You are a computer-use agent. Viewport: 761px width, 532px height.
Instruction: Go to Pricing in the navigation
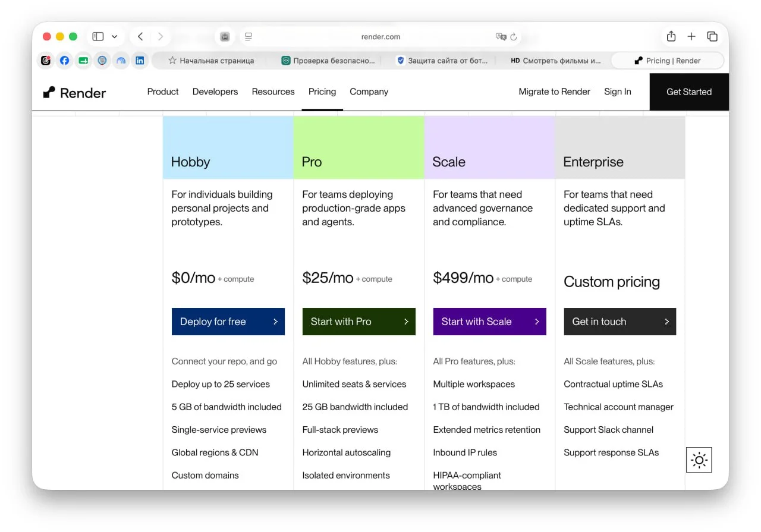(x=322, y=92)
